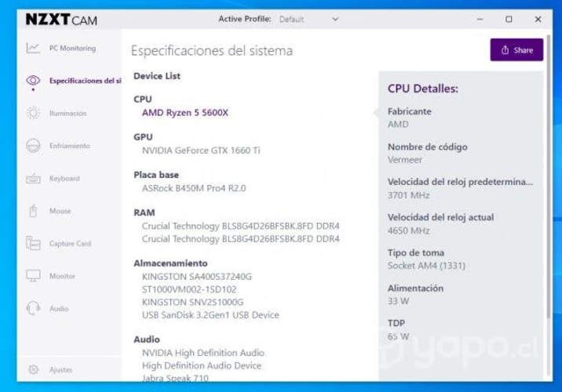Image resolution: width=562 pixels, height=392 pixels.
Task: Select the Mouse icon in sidebar
Action: pos(33,211)
